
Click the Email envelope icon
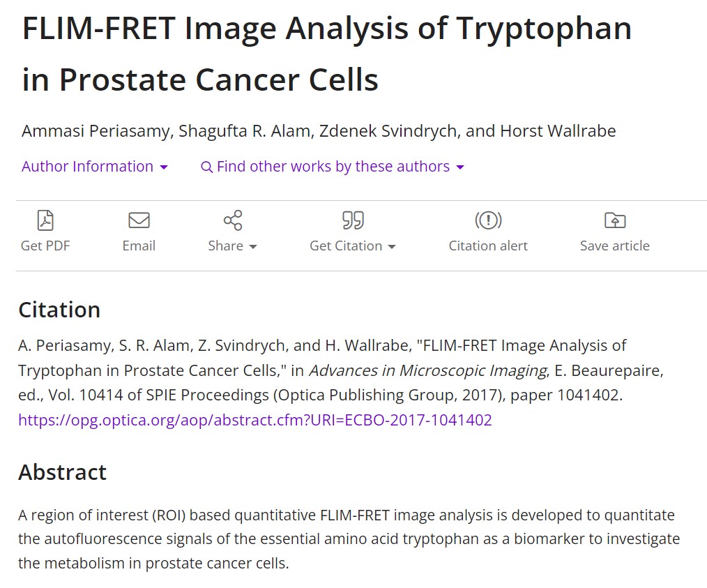pos(139,221)
